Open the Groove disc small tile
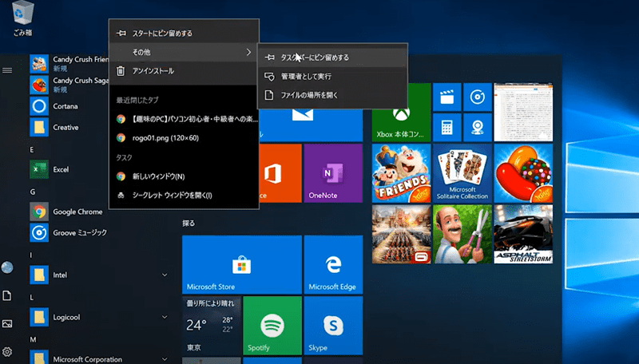The image size is (639, 364). pos(477,97)
